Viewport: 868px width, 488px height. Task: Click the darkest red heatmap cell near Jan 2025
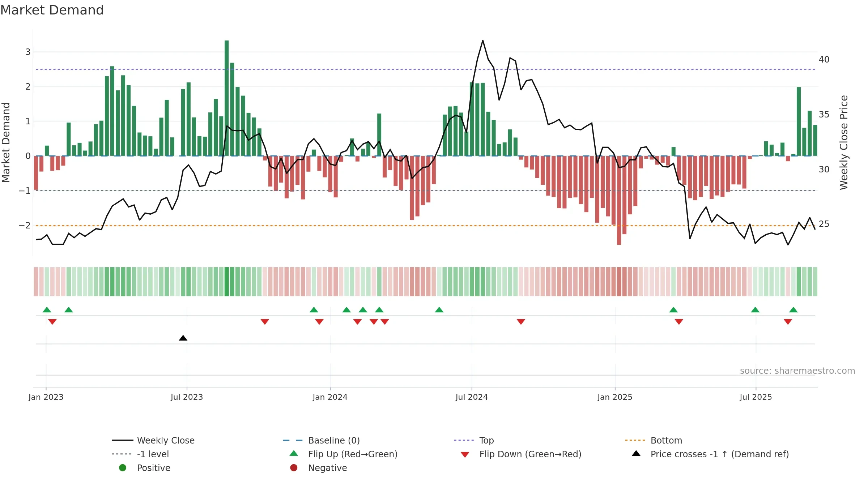619,282
